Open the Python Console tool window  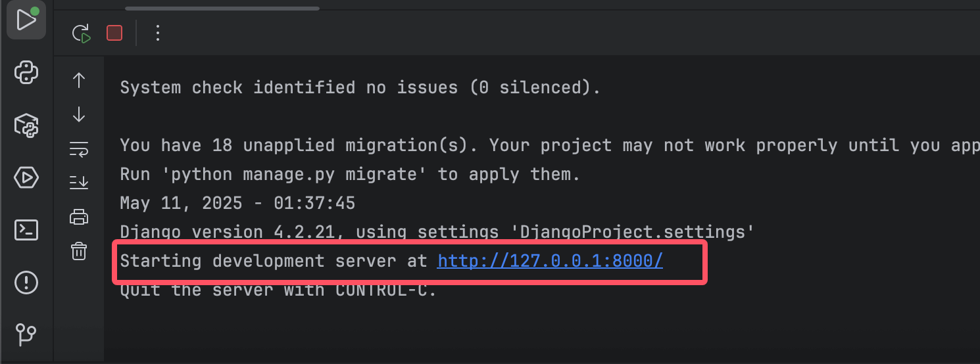(x=26, y=72)
